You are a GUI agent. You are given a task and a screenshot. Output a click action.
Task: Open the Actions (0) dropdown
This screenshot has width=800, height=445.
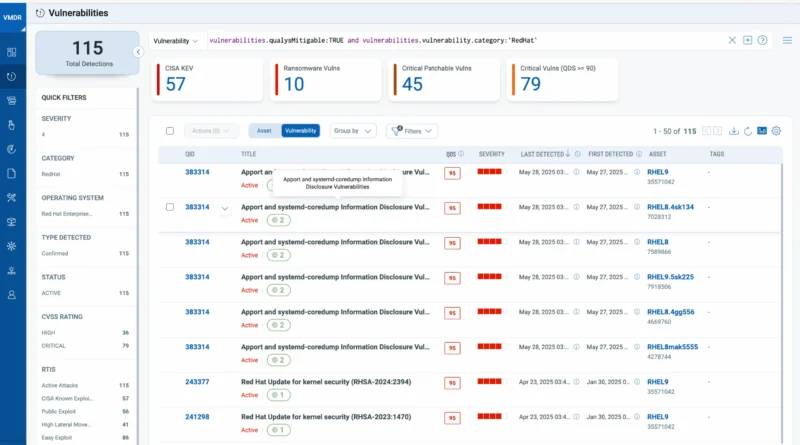tap(211, 131)
